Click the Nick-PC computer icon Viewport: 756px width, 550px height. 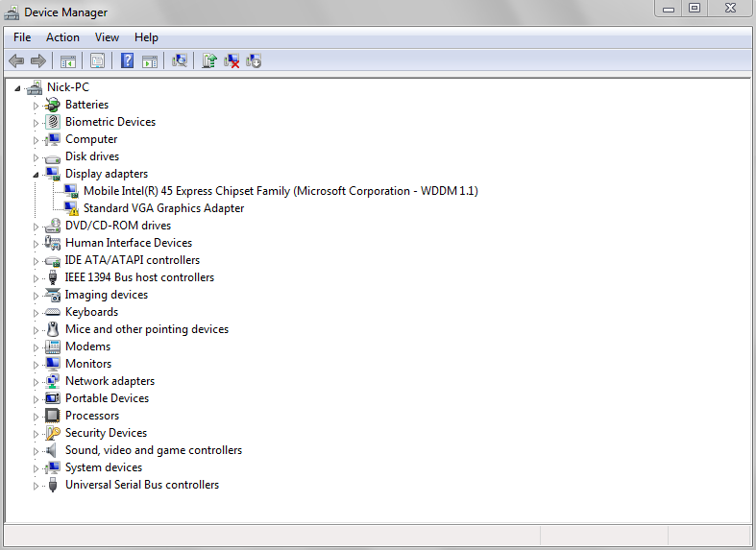click(35, 87)
